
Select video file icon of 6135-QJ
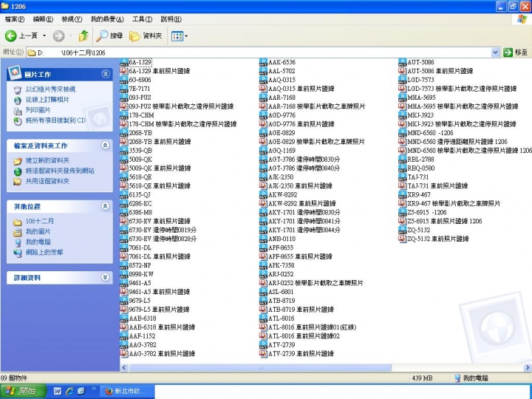124,195
